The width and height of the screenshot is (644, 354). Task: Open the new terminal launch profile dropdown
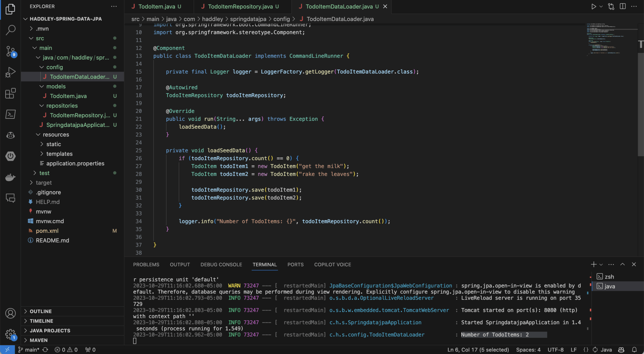601,265
